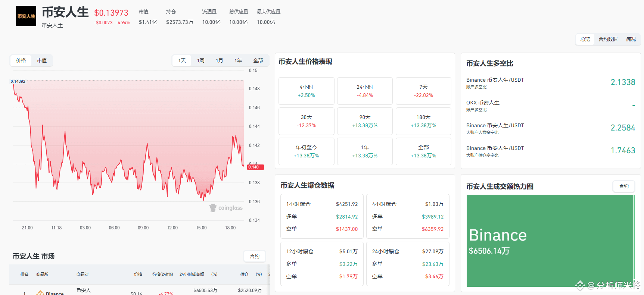
Task: Click the 1.7463 long/short ratio value
Action: pos(623,150)
